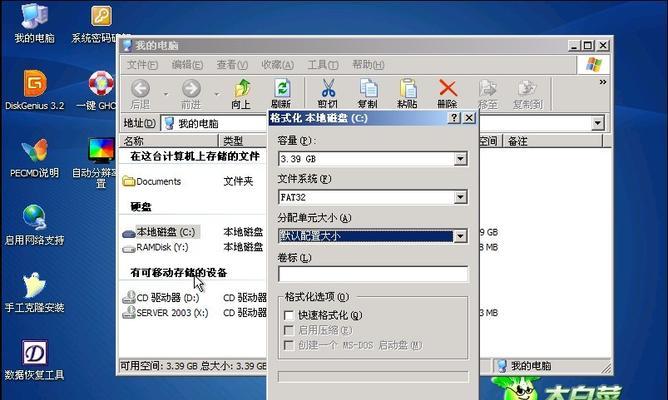Click the Paste (粘贴) toolbar icon

(x=407, y=94)
